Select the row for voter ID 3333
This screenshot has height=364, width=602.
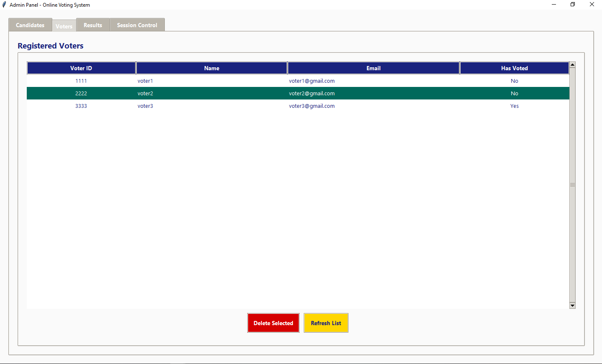(x=81, y=106)
